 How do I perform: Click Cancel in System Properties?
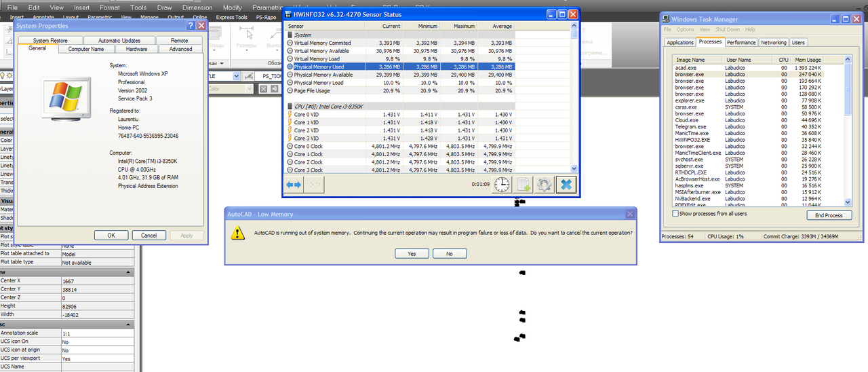[149, 236]
